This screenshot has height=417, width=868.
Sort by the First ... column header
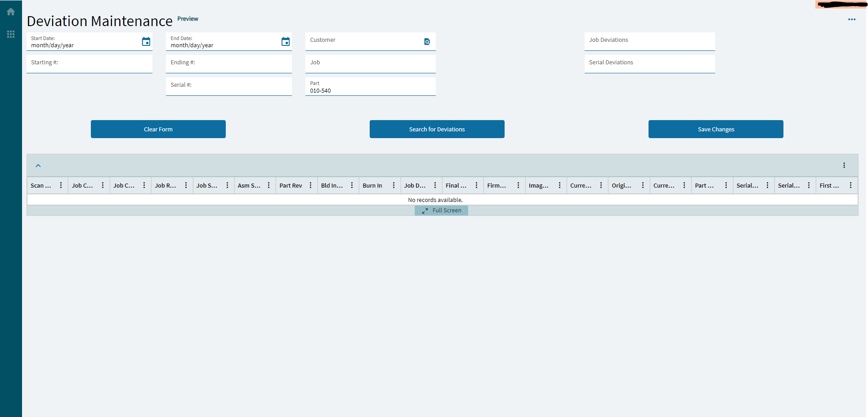tap(829, 185)
